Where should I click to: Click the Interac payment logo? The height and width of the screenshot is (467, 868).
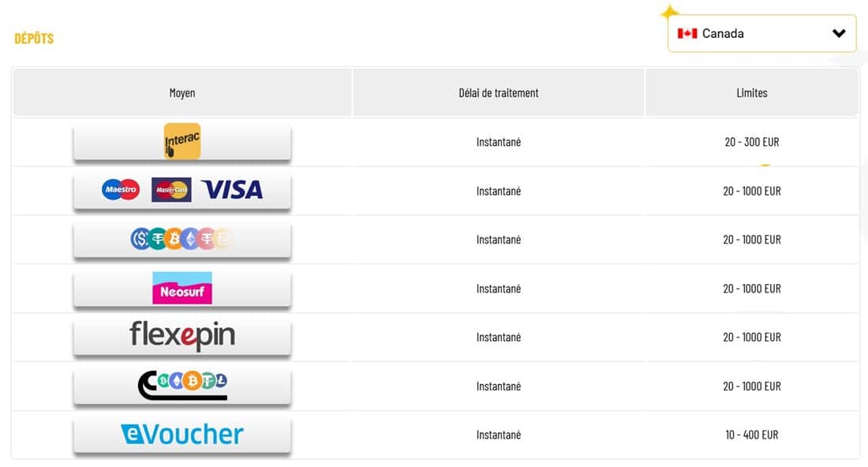coord(182,141)
